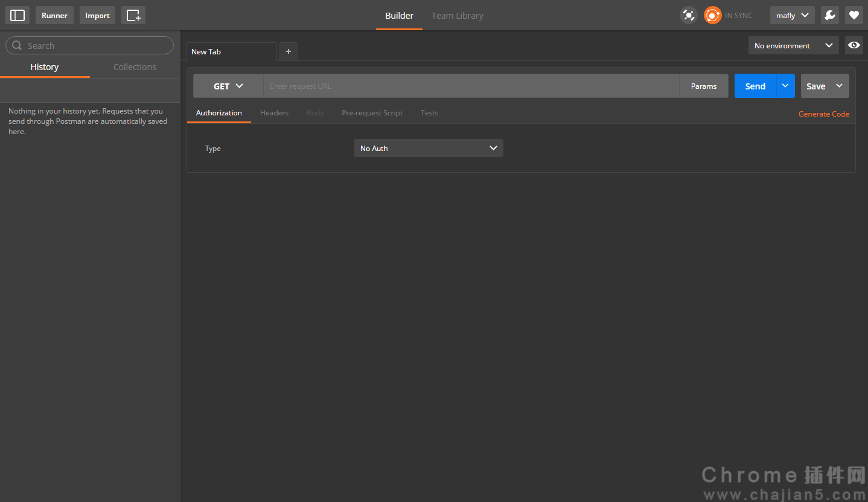Select the Headers tab
Viewport: 868px width, 502px height.
click(274, 113)
